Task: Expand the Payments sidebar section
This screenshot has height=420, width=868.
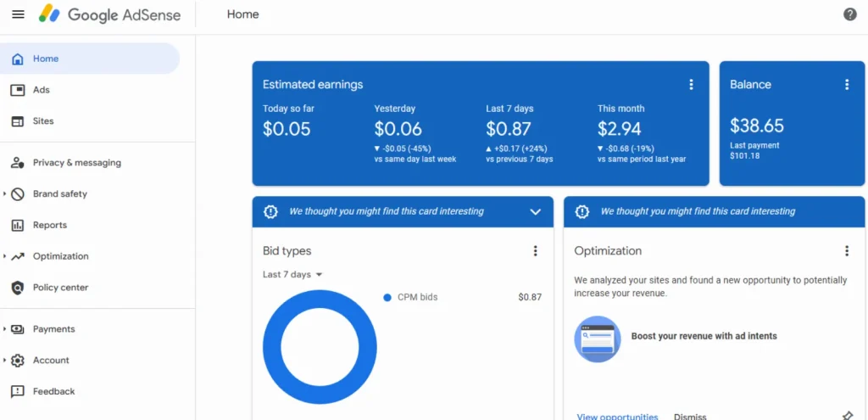Action: pos(5,329)
